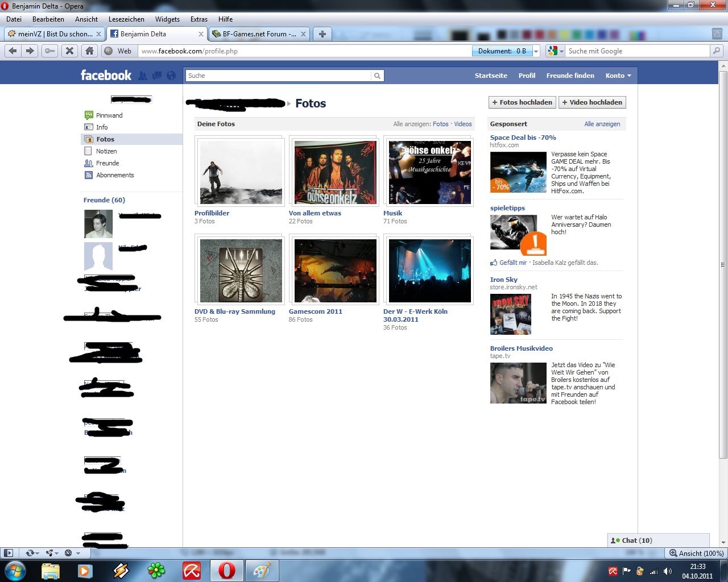Close the Benjamin Delta tab
The width and height of the screenshot is (728, 582).
201,34
